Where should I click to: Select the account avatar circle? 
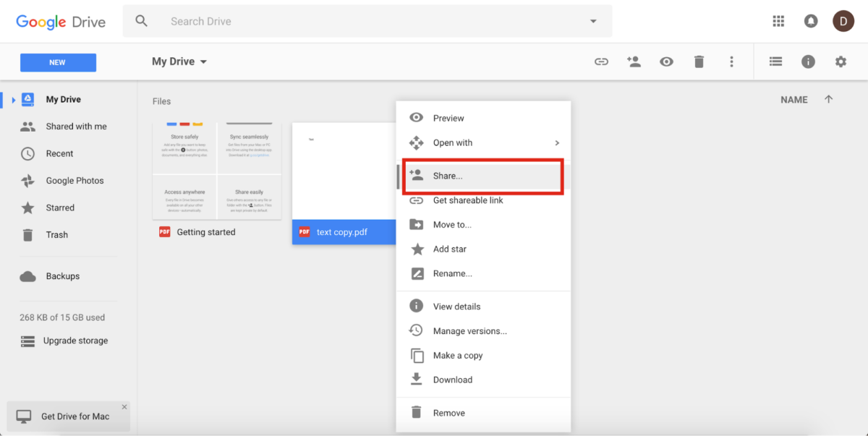pyautogui.click(x=843, y=21)
